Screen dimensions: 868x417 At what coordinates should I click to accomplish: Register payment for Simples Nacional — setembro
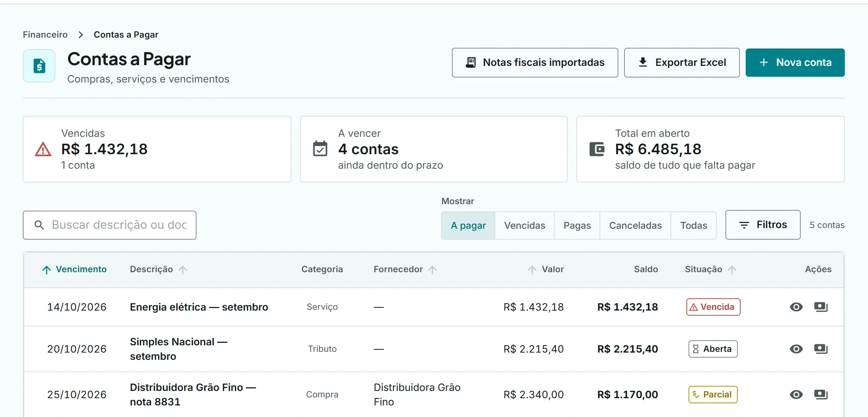point(821,349)
